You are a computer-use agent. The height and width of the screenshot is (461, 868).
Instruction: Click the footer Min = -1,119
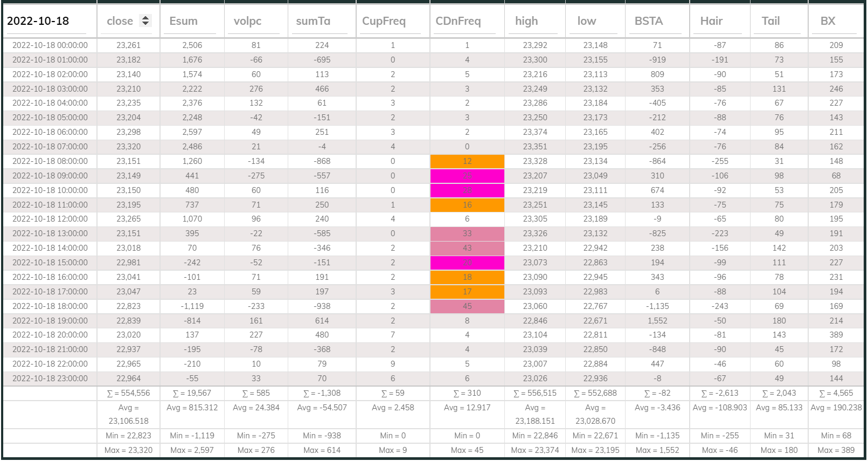point(192,436)
